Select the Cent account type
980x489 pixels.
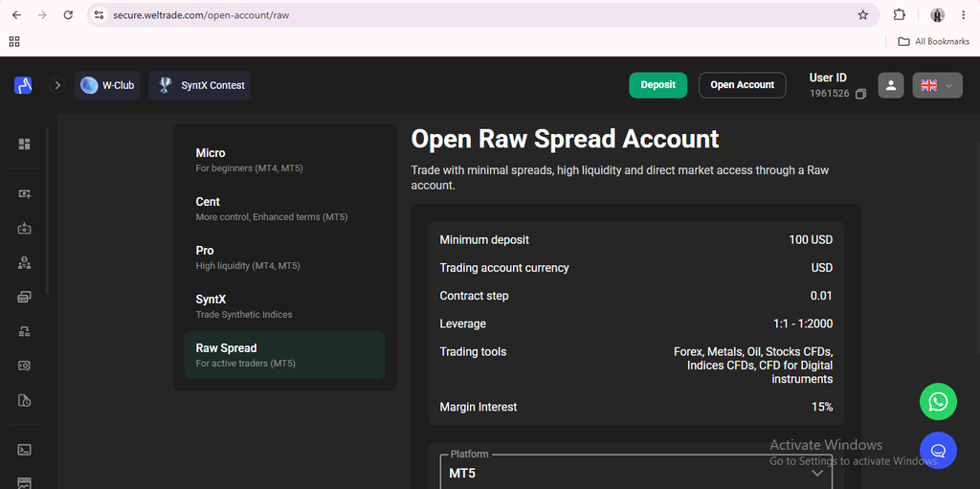284,209
